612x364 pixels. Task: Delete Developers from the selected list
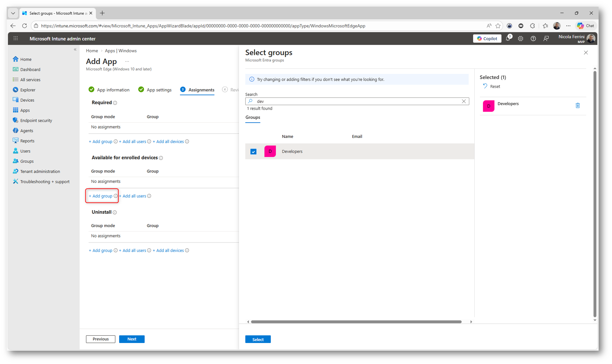[577, 105]
